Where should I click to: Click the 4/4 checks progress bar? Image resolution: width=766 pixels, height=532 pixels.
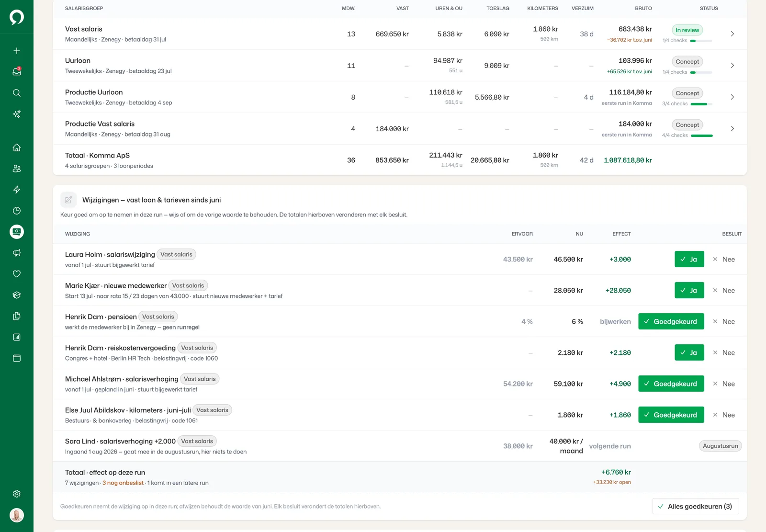click(x=701, y=136)
